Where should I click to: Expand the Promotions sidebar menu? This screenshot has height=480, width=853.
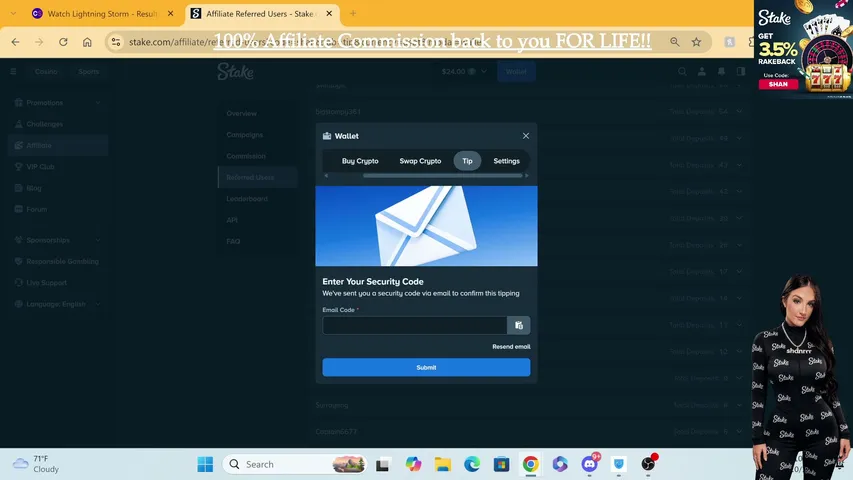click(x=58, y=103)
